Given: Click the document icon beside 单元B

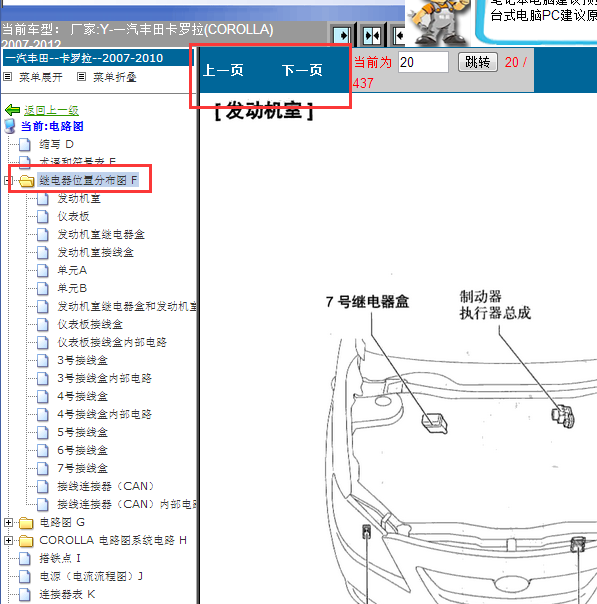Looking at the screenshot, I should click(x=43, y=288).
